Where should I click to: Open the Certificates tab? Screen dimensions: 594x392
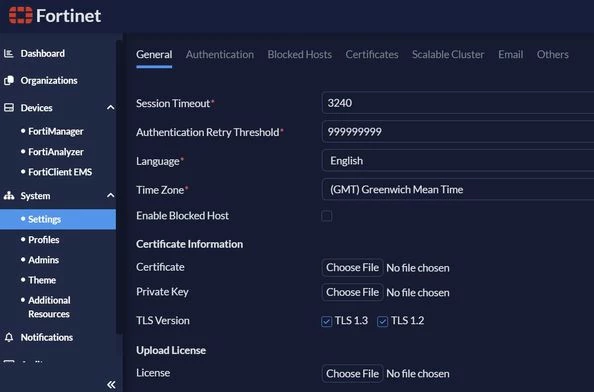coord(372,55)
